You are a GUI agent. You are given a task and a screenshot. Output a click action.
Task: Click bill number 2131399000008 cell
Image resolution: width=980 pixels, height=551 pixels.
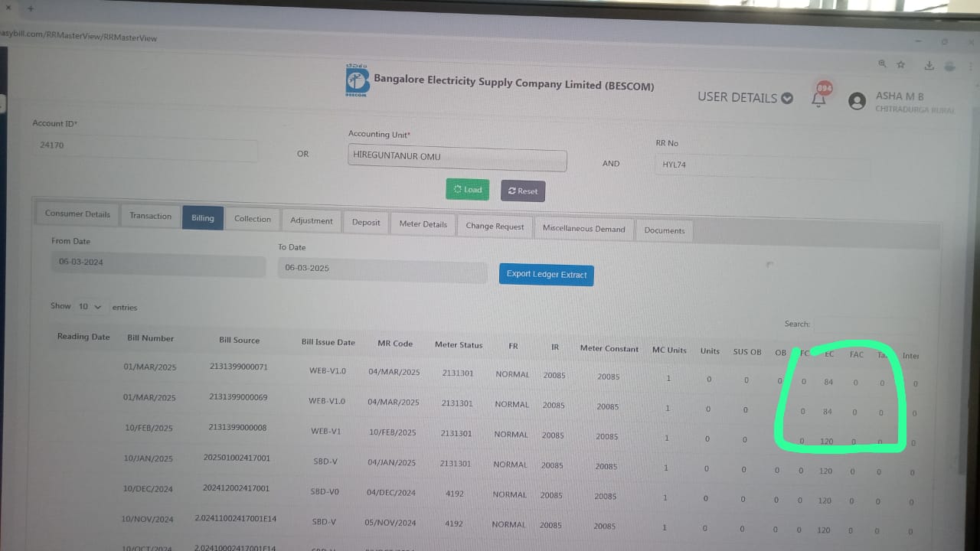tap(239, 427)
